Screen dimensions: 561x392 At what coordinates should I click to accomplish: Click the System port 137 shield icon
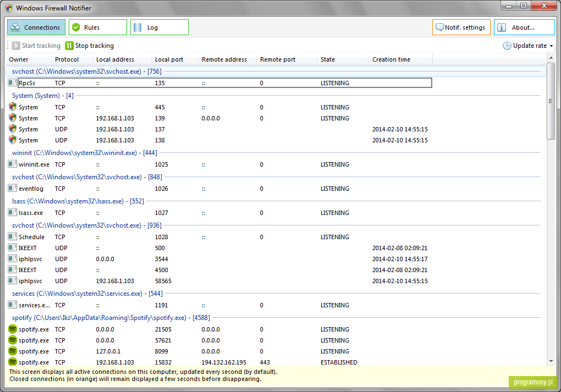(13, 129)
